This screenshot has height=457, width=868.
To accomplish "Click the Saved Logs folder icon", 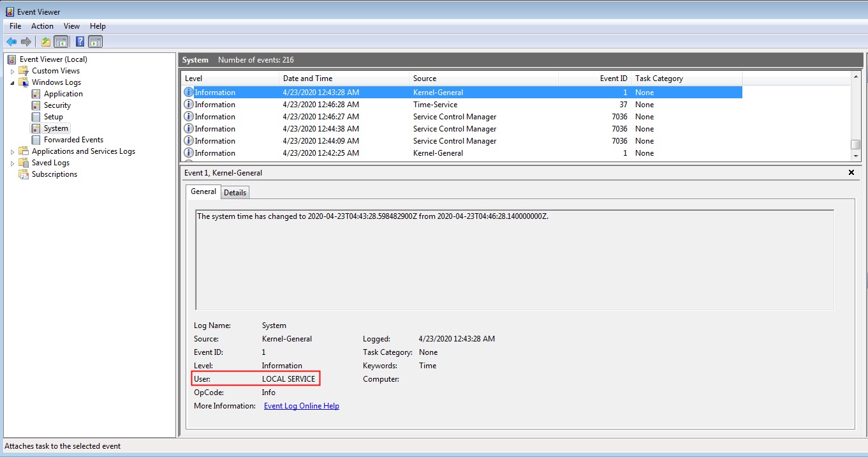I will point(24,163).
